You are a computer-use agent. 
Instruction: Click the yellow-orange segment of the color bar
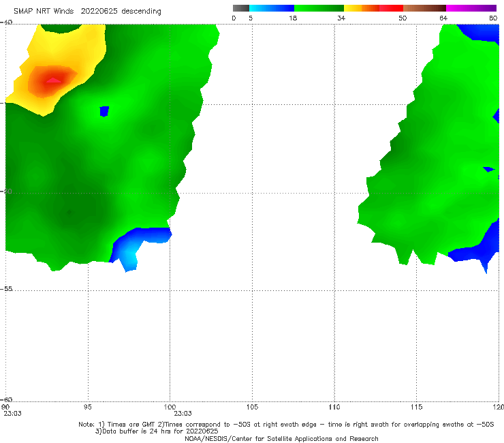pyautogui.click(x=362, y=8)
